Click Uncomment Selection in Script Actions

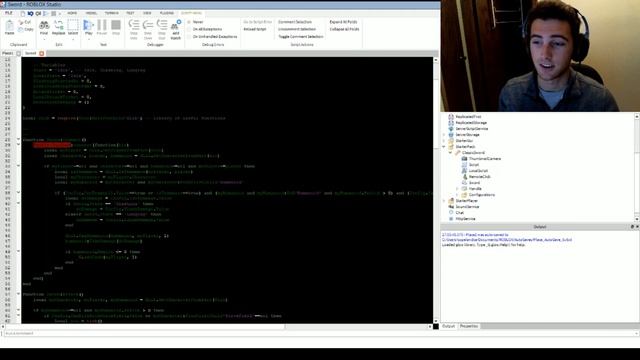tap(297, 29)
